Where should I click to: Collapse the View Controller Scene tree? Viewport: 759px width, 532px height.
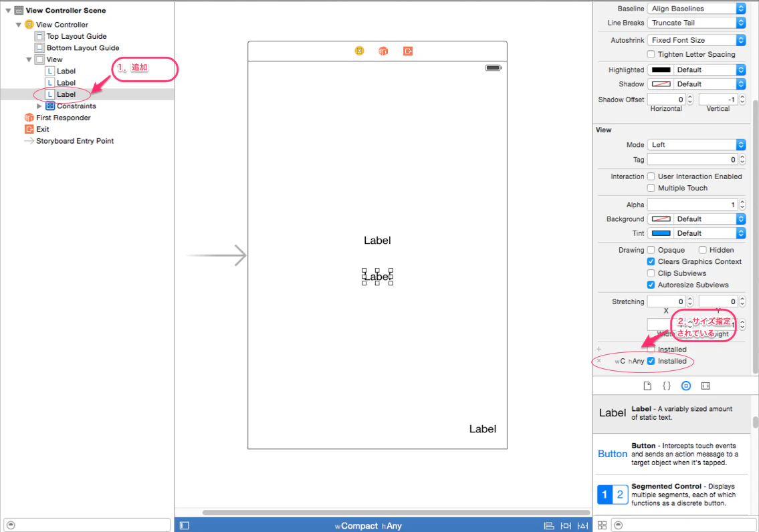click(x=8, y=10)
